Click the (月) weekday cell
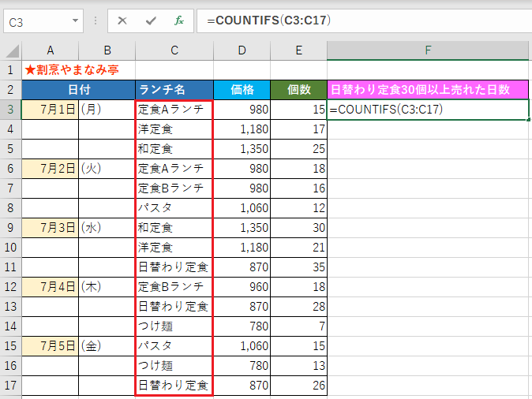Viewport: 532px width, 399px height. pos(107,110)
